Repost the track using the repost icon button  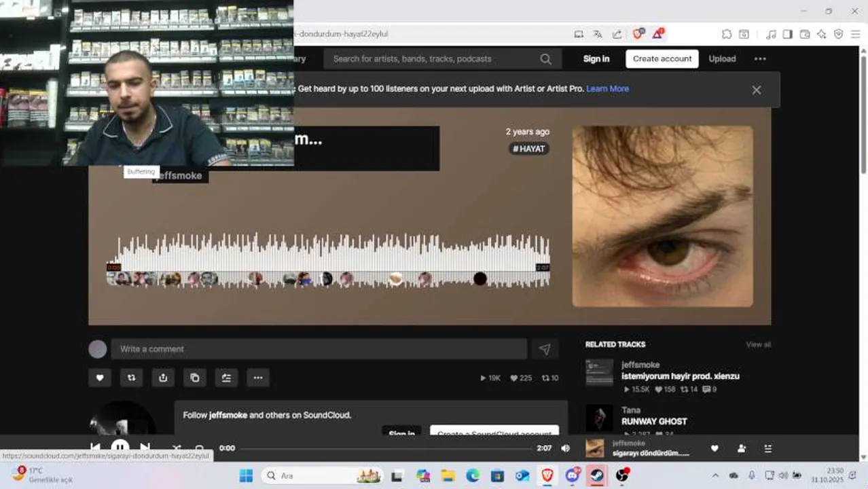(x=132, y=378)
